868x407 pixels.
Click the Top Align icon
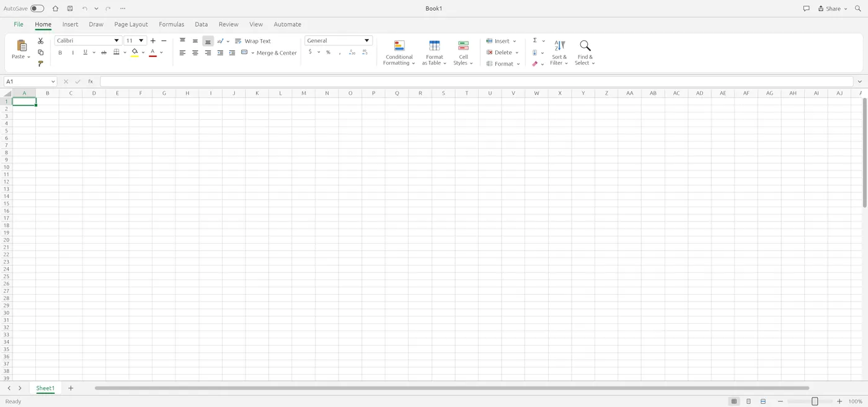[182, 41]
